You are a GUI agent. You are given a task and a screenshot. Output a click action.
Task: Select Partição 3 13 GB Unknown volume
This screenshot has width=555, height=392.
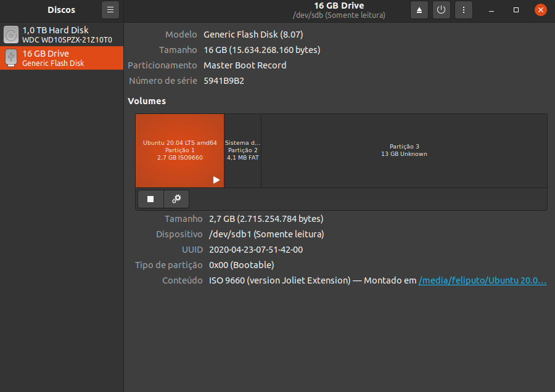click(x=404, y=150)
